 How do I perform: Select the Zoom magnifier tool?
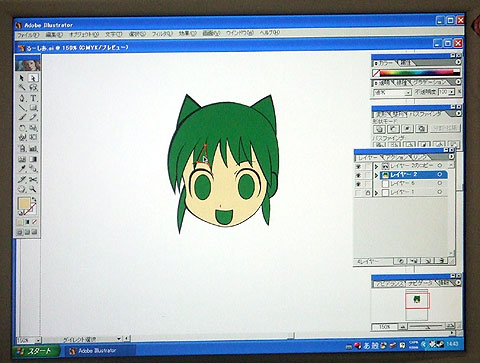click(x=33, y=189)
